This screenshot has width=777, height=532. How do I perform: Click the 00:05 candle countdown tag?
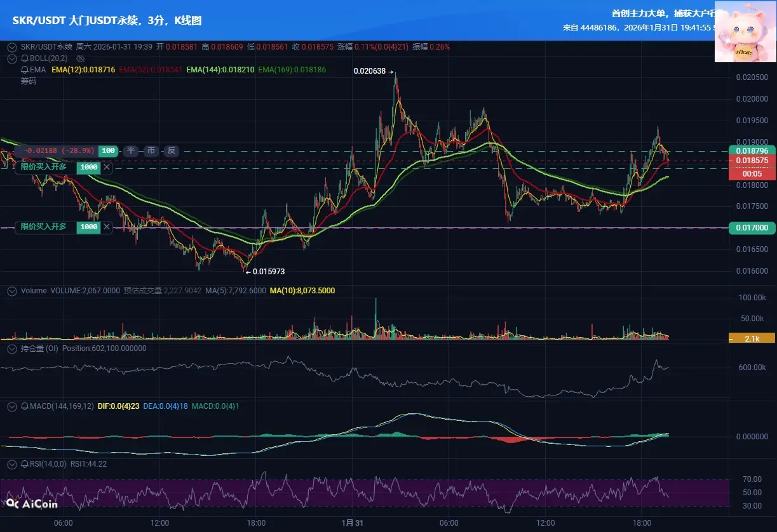pyautogui.click(x=751, y=173)
